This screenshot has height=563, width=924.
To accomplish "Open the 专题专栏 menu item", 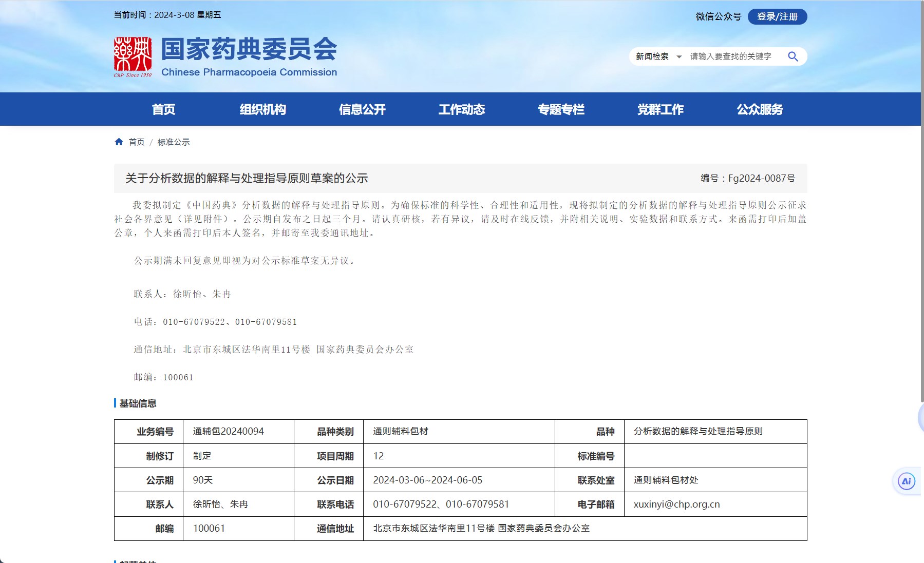I will point(561,109).
